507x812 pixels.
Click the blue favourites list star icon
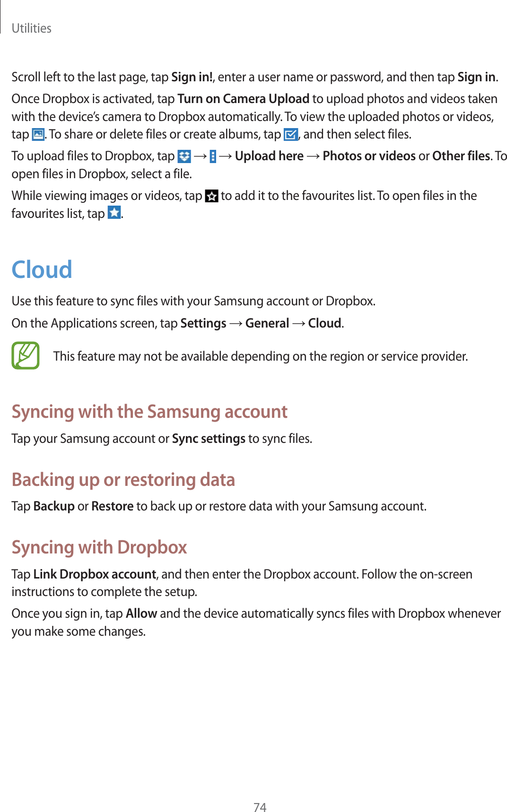[114, 213]
